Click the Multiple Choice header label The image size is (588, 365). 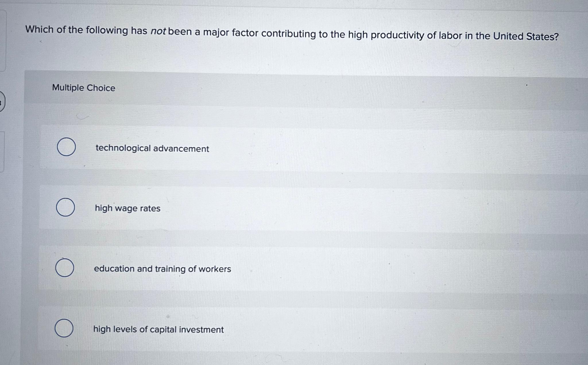click(84, 88)
